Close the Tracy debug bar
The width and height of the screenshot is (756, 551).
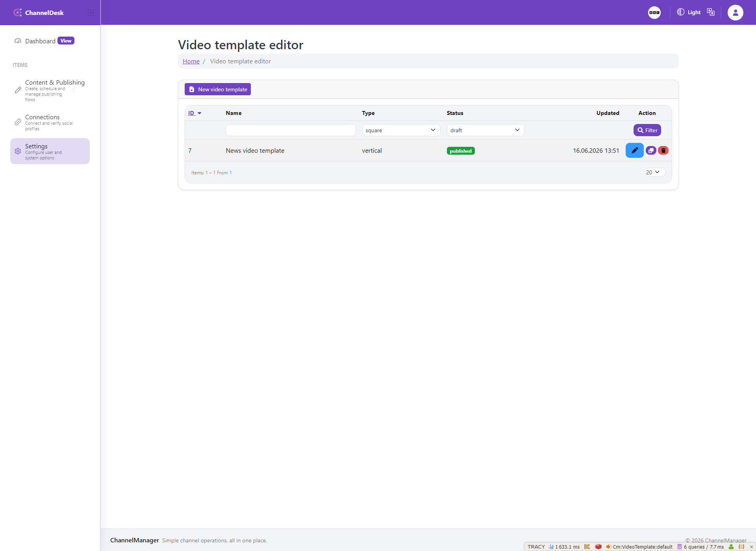[x=751, y=547]
